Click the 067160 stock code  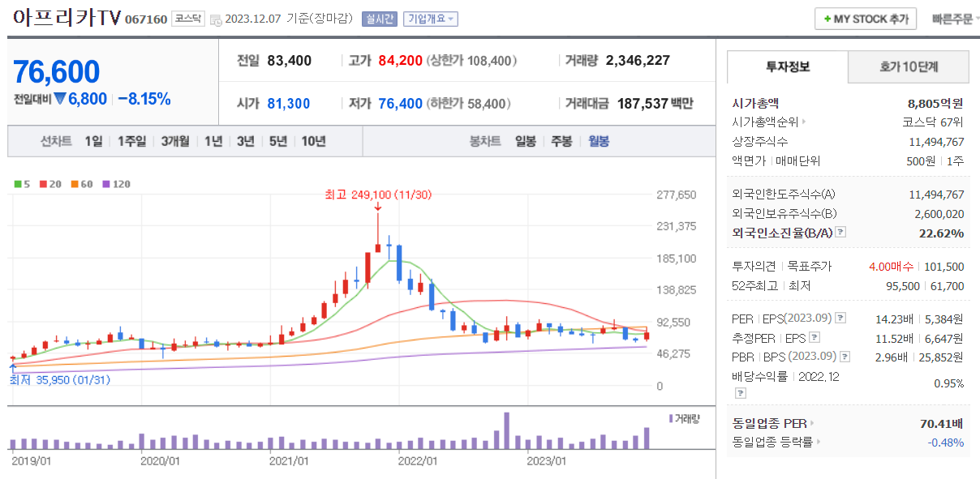pos(146,19)
